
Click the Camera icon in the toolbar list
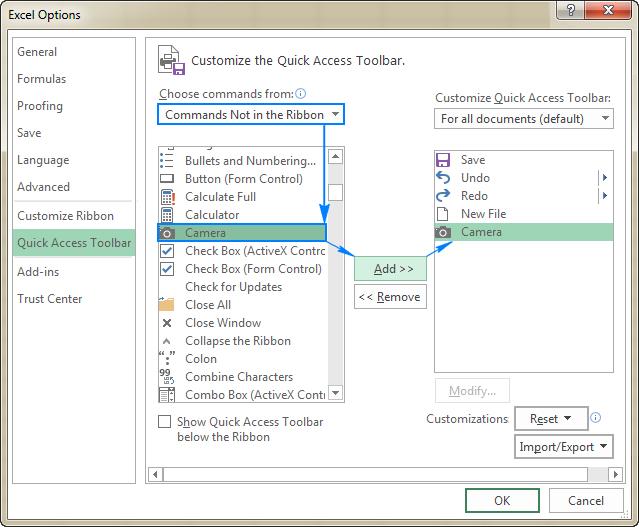(443, 232)
